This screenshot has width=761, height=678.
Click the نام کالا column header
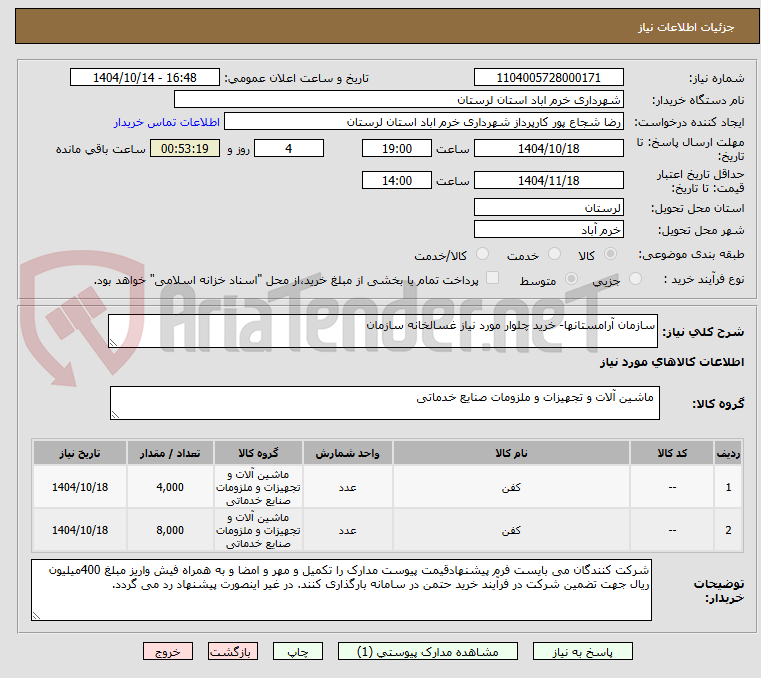point(511,453)
